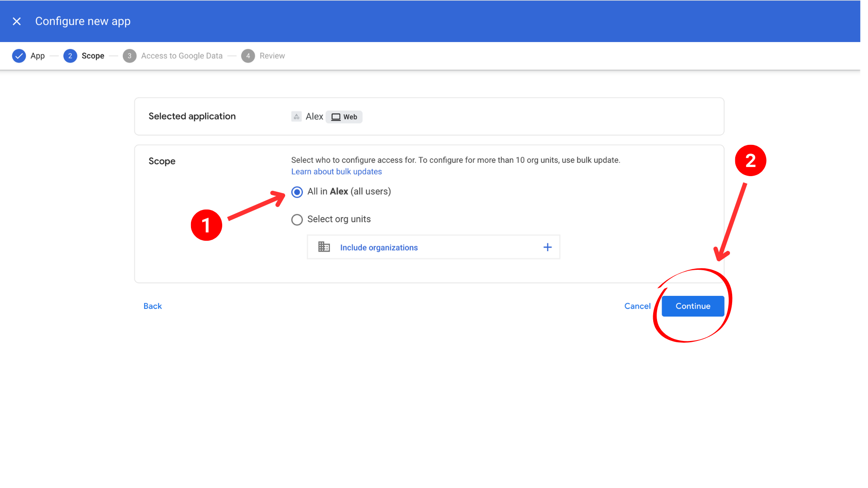This screenshot has width=868, height=488.
Task: Open Access to Google Data step
Action: (x=181, y=56)
